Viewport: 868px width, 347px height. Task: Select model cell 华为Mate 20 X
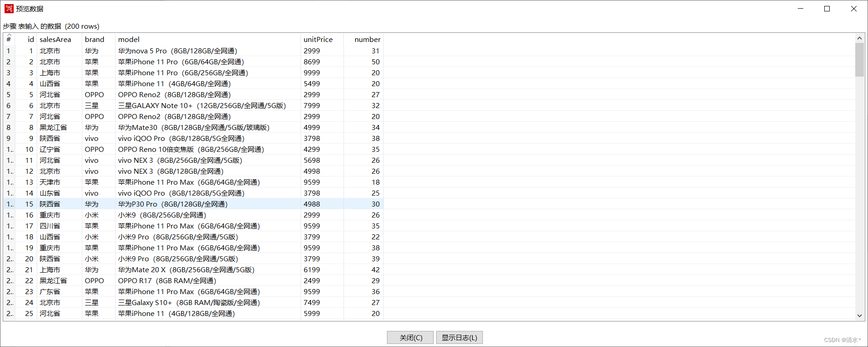(x=186, y=269)
